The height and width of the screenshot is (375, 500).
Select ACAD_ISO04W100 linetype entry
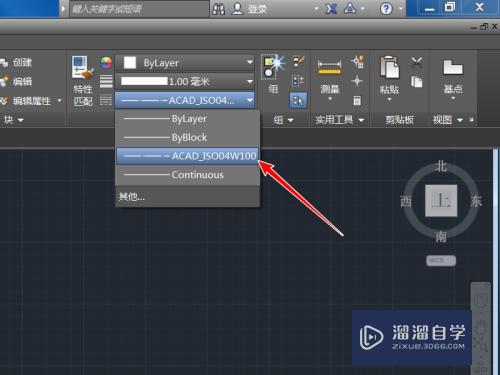tap(188, 156)
